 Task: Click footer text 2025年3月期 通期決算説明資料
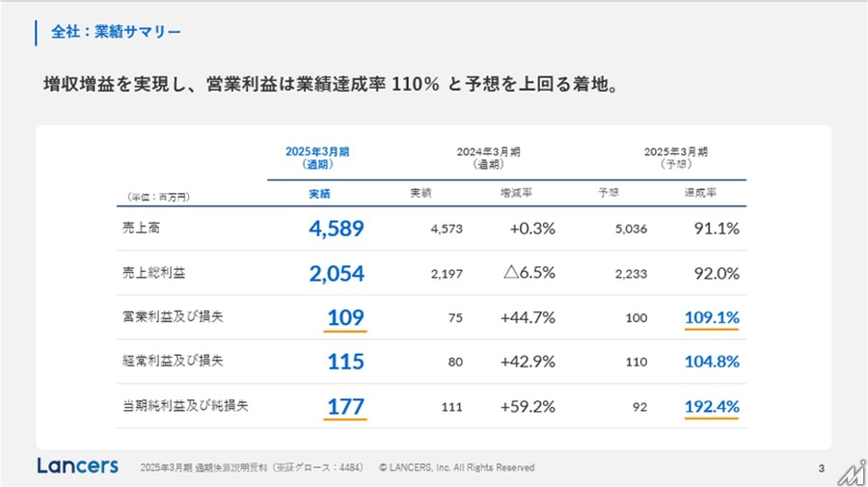tap(203, 468)
